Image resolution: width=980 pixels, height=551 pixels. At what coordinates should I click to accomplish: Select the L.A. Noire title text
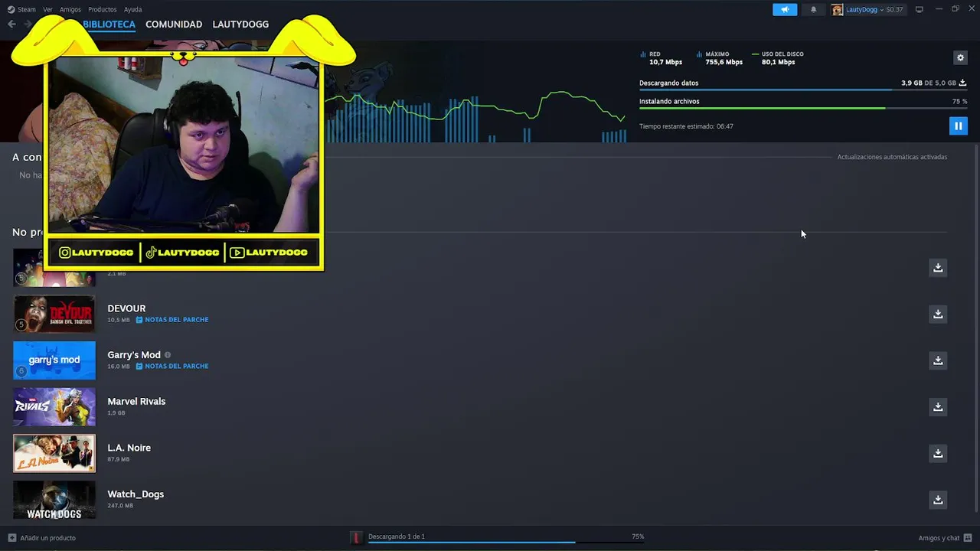coord(129,448)
